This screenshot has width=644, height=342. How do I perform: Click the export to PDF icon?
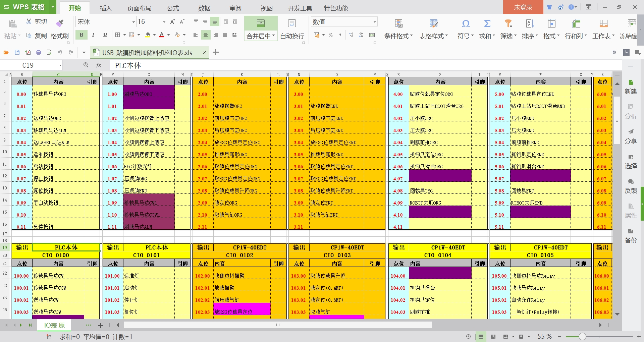pos(28,52)
